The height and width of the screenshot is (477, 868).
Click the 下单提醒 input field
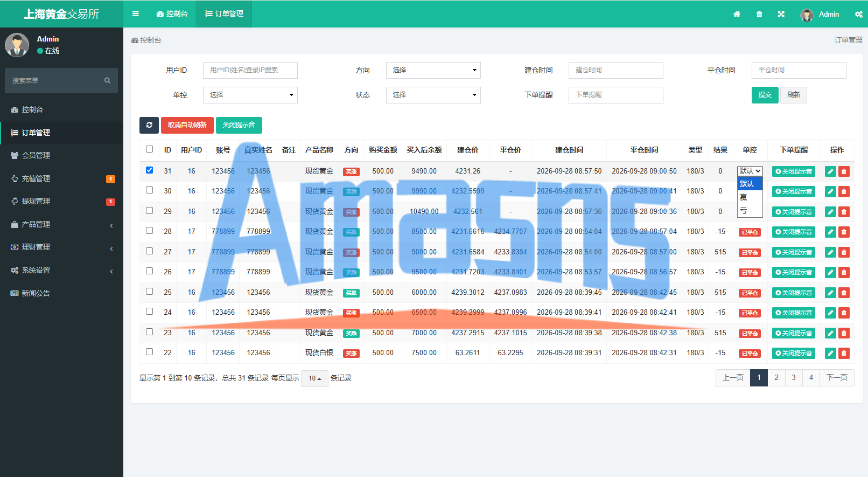coord(615,95)
